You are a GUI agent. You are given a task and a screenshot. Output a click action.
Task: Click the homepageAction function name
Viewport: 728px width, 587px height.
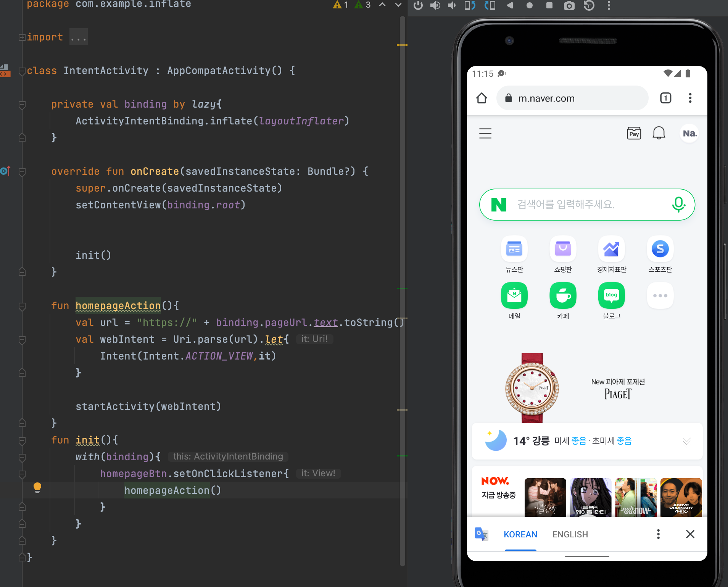pos(118,306)
